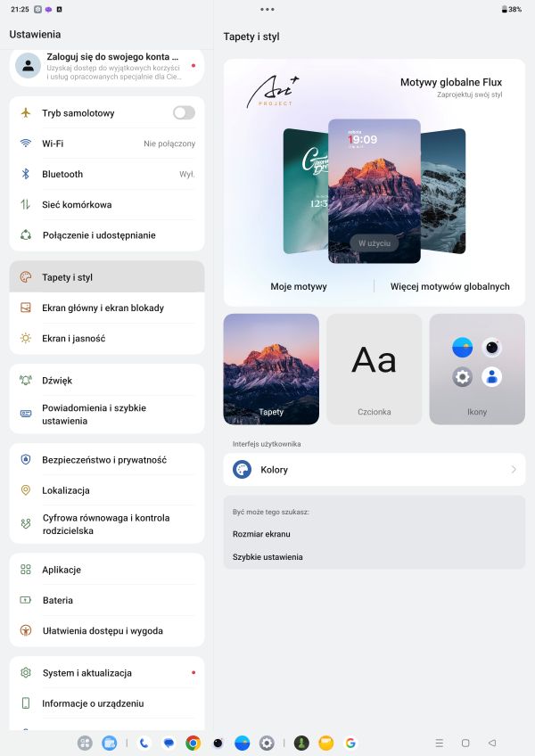Open Wi-Fi settings
Screen dimensions: 535x756
[x=107, y=144]
